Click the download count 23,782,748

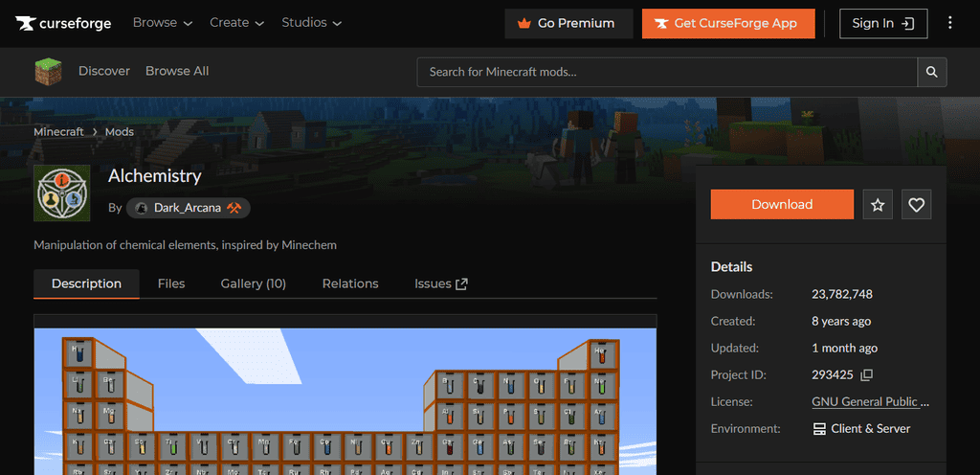(842, 294)
